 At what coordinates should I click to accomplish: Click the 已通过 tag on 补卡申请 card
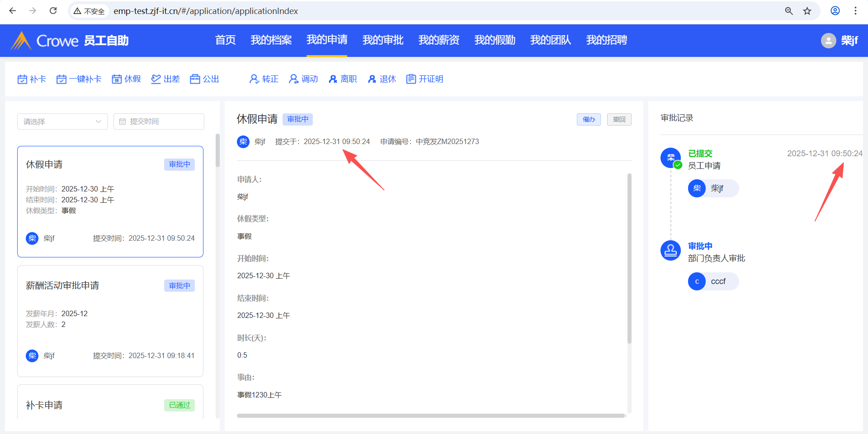click(x=179, y=405)
